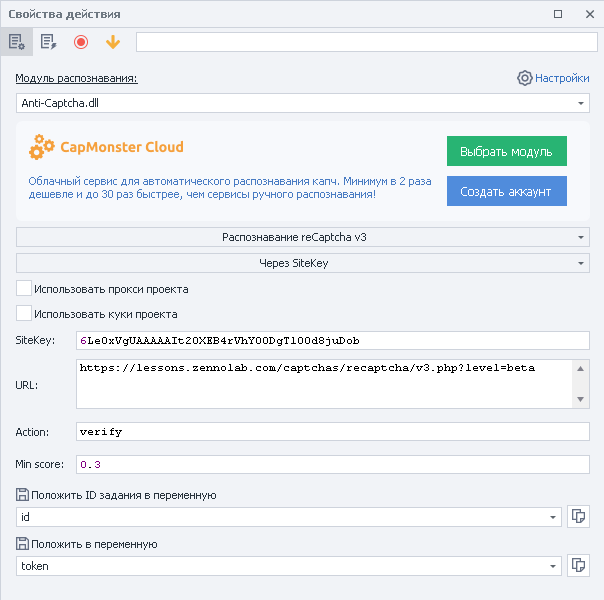Viewport: 604px width, 600px height.
Task: Enable 'Использовать прокси проекта' checkbox
Action: 24,289
